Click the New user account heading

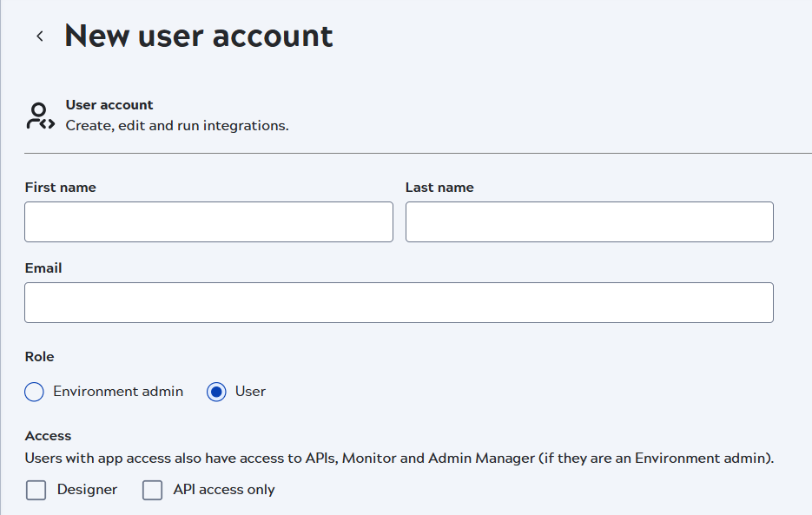click(198, 36)
